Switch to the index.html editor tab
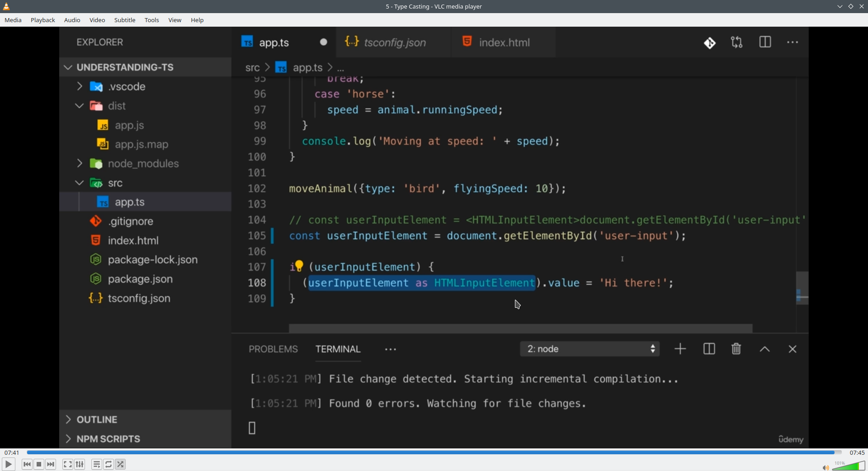The height and width of the screenshot is (471, 868). coord(504,42)
